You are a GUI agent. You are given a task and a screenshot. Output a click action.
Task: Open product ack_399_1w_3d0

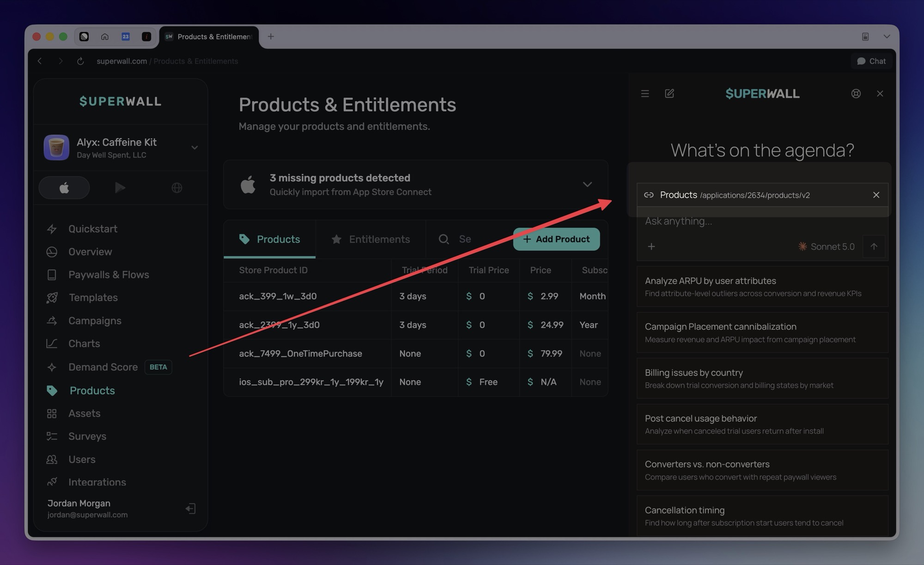pos(278,296)
